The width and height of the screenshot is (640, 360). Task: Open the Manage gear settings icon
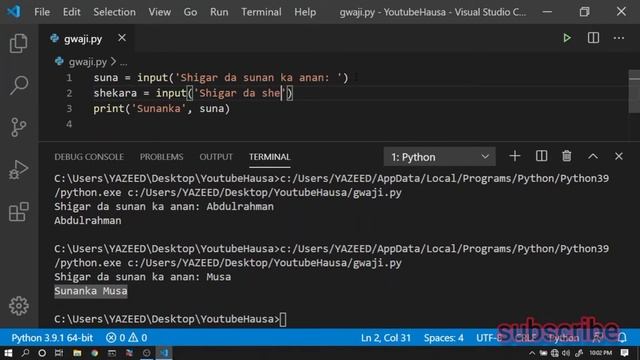click(19, 306)
